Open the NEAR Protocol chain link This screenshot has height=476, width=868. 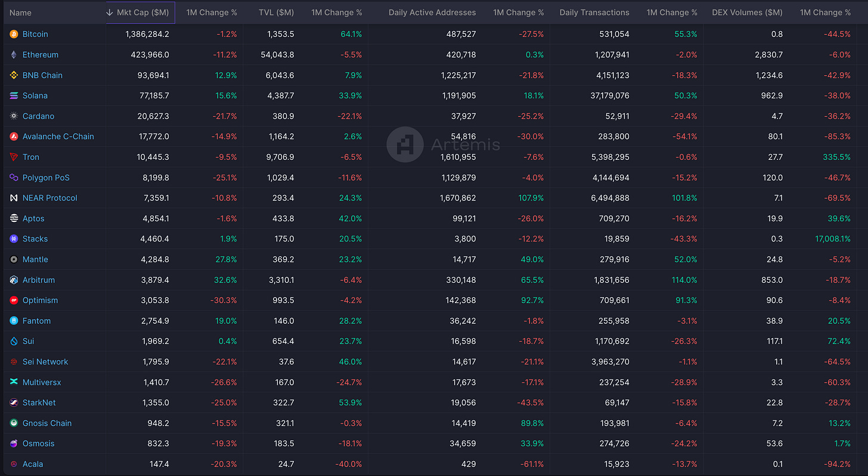point(50,198)
